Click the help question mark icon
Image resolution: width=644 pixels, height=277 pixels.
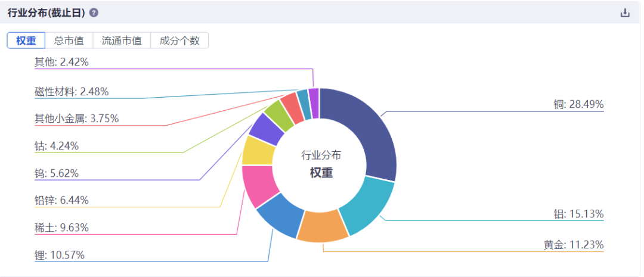pos(94,13)
